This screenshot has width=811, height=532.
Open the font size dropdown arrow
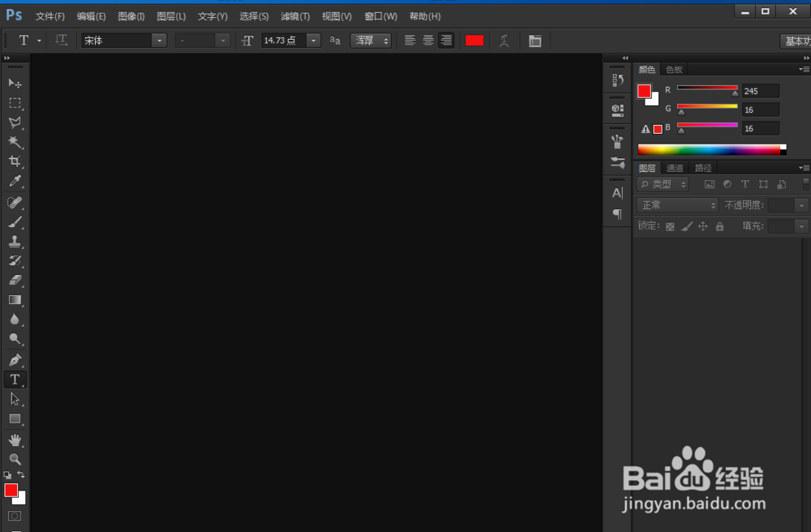[x=313, y=41]
